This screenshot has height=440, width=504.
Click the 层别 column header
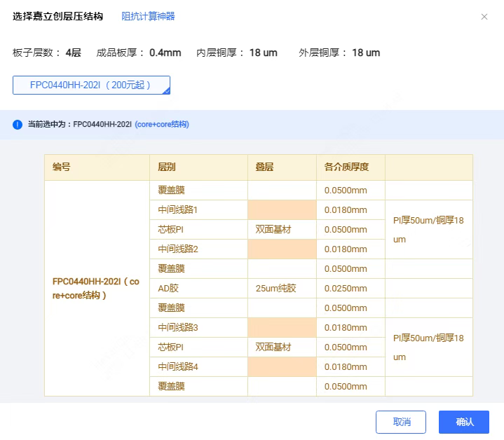click(x=167, y=167)
